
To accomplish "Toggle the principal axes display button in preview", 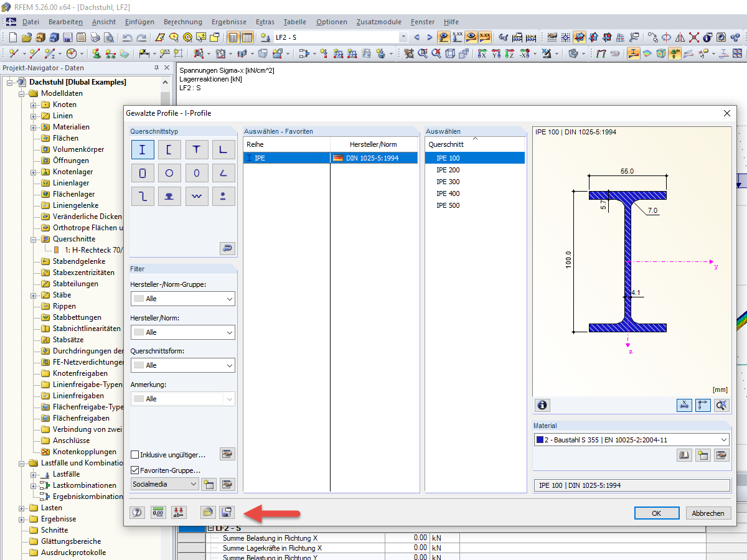I will click(x=703, y=405).
